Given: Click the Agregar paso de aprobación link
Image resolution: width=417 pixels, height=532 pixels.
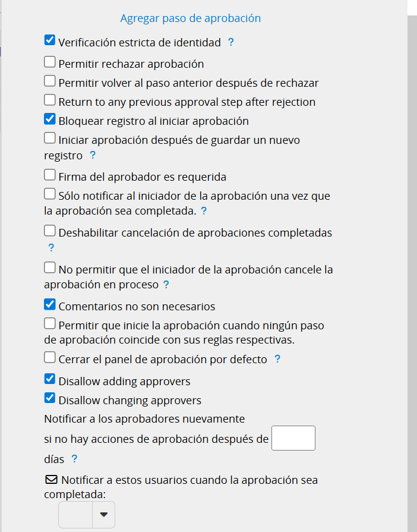Looking at the screenshot, I should (x=191, y=18).
